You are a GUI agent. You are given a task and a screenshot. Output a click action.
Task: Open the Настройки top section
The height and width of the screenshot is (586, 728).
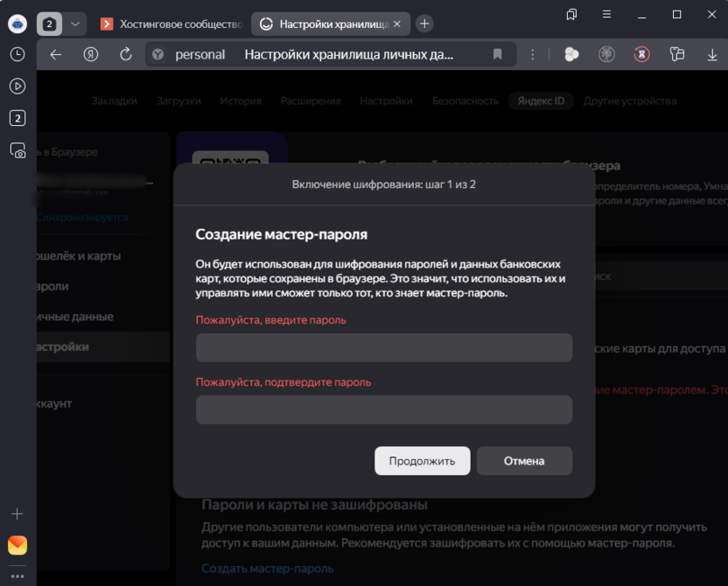[x=386, y=101]
